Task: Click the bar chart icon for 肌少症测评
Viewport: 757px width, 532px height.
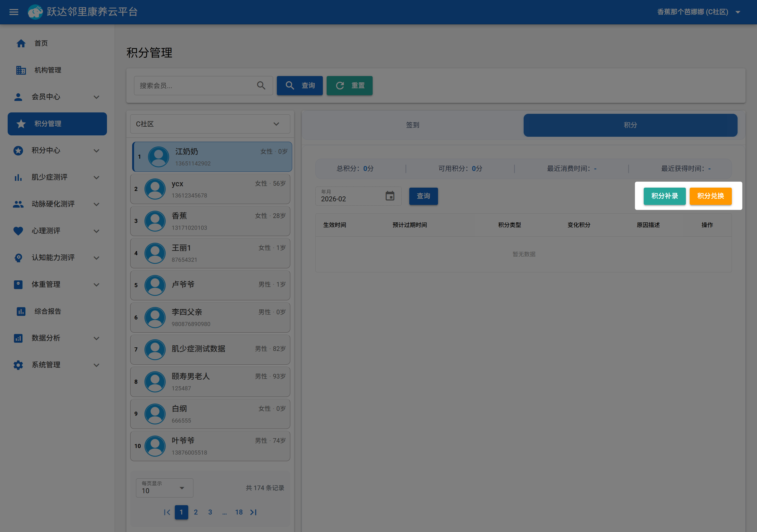Action: pyautogui.click(x=18, y=177)
